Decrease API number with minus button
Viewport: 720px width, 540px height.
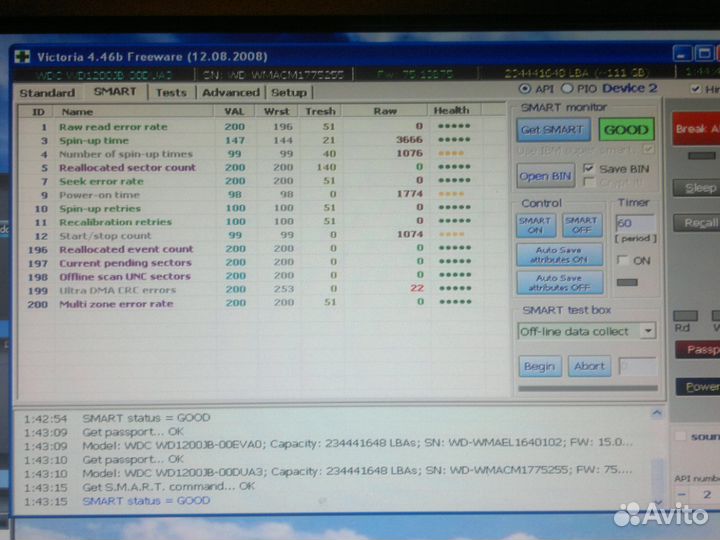point(682,495)
